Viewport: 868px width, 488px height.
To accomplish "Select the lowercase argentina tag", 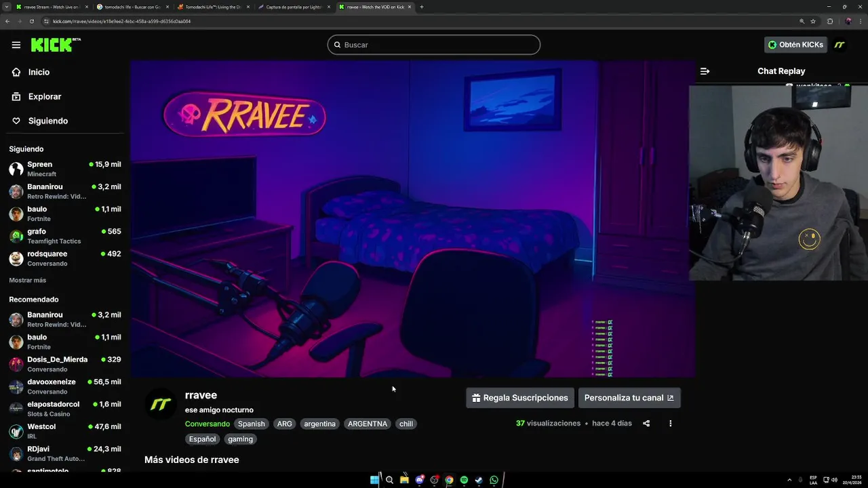I will pyautogui.click(x=320, y=424).
